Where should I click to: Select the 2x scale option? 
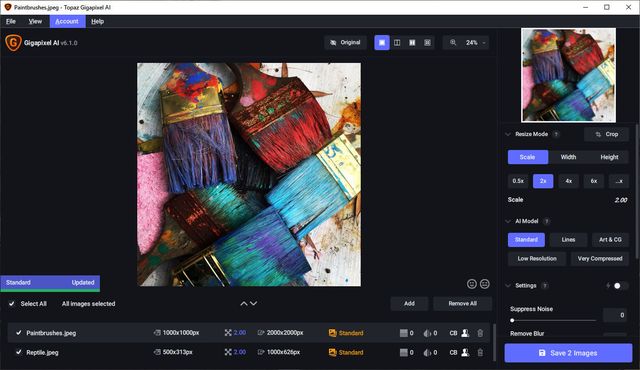point(543,181)
